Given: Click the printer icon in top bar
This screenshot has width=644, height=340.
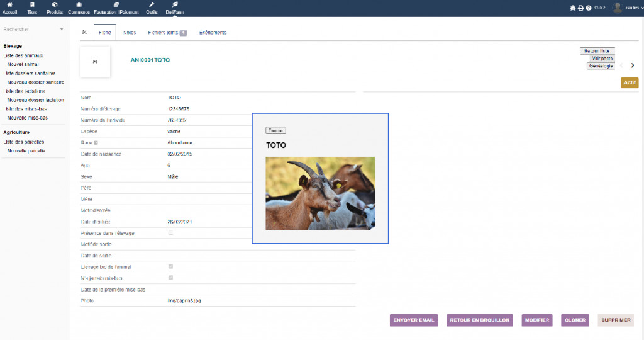Looking at the screenshot, I should 580,8.
